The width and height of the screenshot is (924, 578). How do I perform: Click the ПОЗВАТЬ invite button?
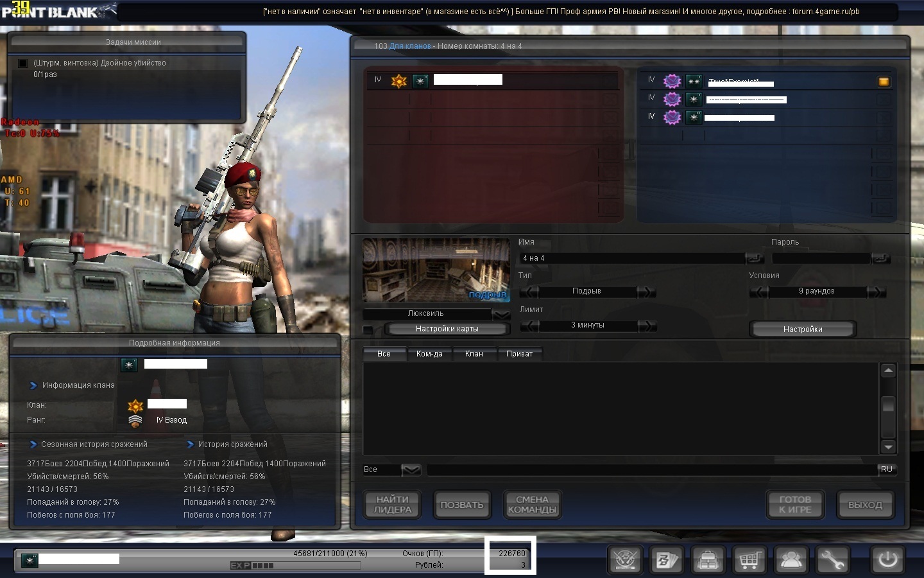tap(462, 505)
